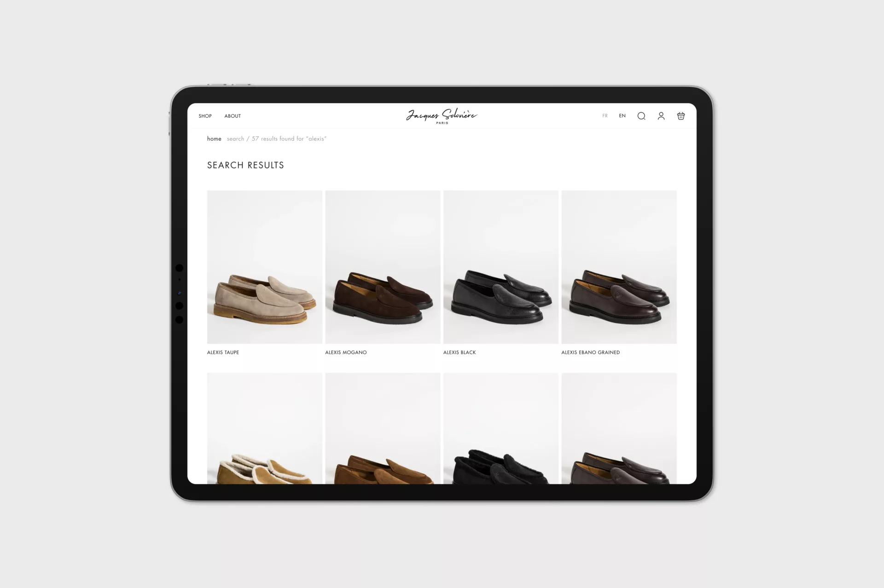Click the "57 results found" breadcrumb text
The height and width of the screenshot is (588, 884).
coord(278,138)
